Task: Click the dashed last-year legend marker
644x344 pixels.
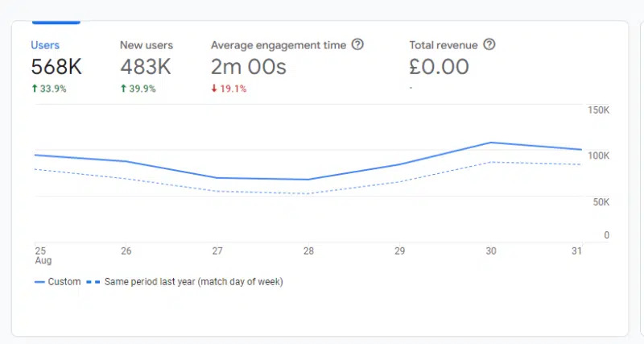Action: tap(93, 282)
